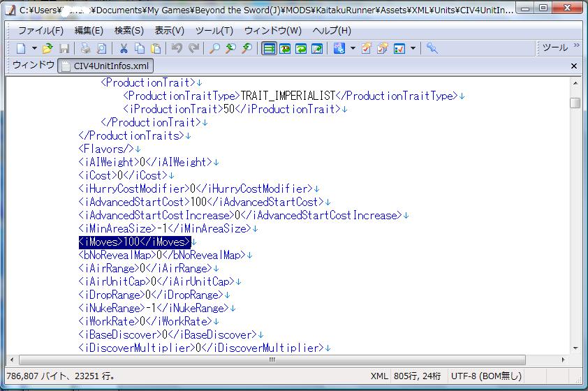The width and height of the screenshot is (588, 391).
Task: Click the plug-in tools wrench icon
Action: coord(432,48)
